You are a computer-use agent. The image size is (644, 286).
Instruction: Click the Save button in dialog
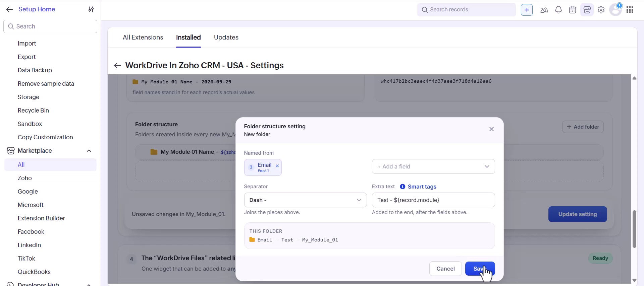coord(480,269)
